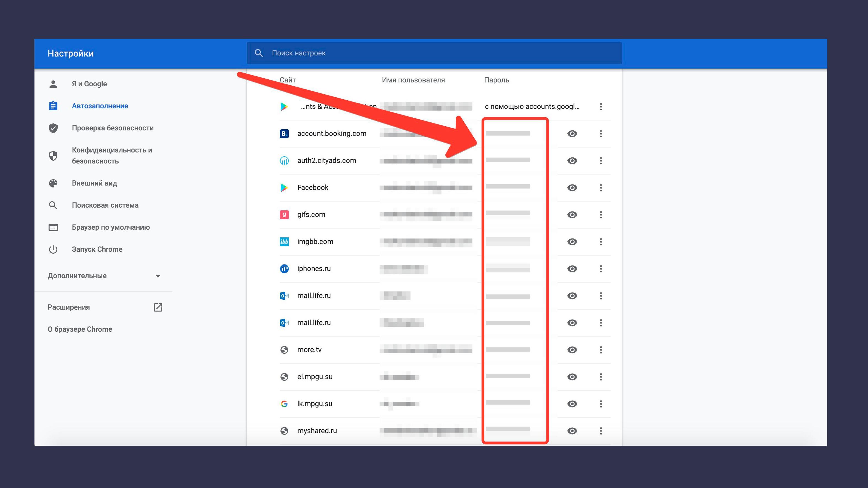
Task: Open more actions for lk.mpgu.su
Action: [x=600, y=403]
